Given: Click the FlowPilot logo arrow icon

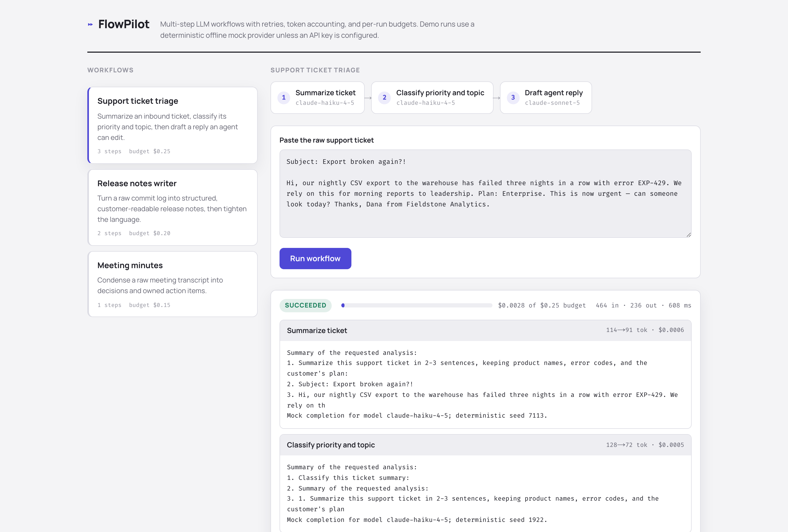Looking at the screenshot, I should 90,24.
